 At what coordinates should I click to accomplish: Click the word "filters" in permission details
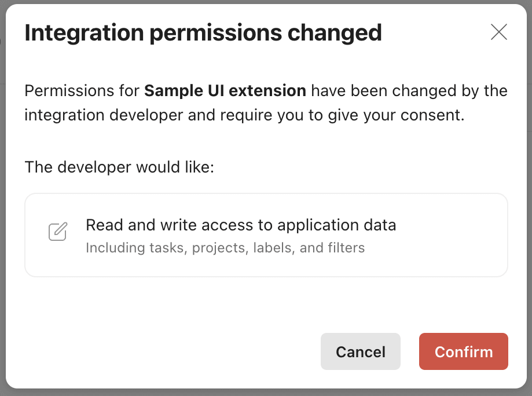tap(345, 248)
